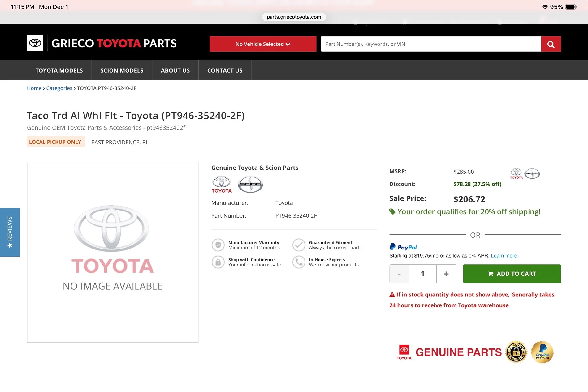Viewport: 588px width, 392px height.
Task: Go to the Contact Us page
Action: click(225, 70)
